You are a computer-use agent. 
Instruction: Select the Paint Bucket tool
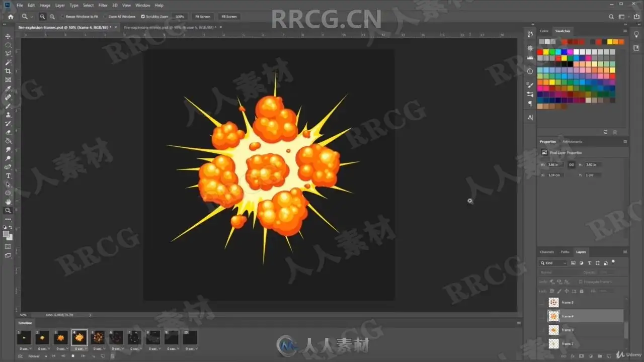pos(8,141)
